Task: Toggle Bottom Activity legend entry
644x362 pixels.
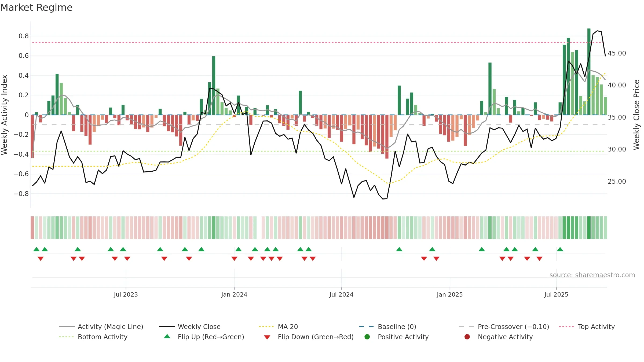Action: (x=93, y=337)
